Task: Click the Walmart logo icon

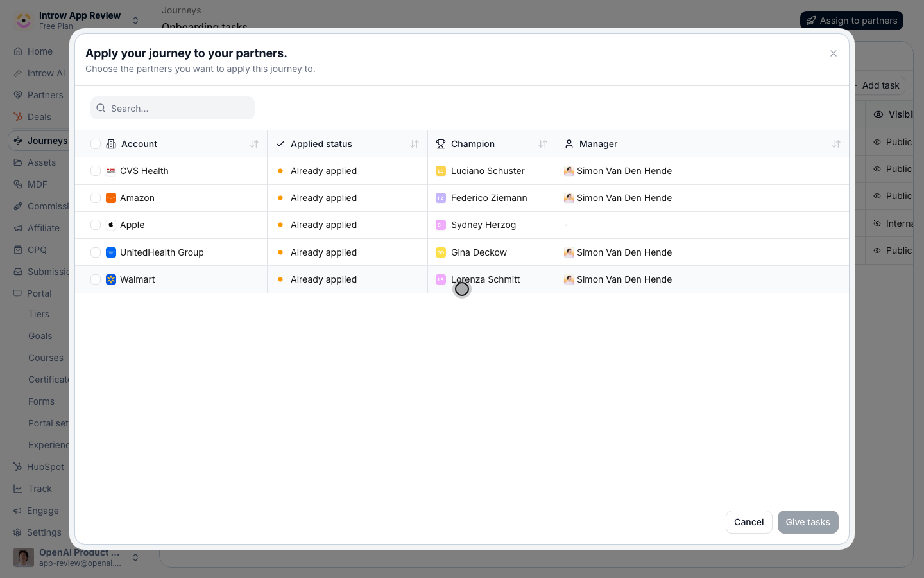Action: click(x=111, y=279)
